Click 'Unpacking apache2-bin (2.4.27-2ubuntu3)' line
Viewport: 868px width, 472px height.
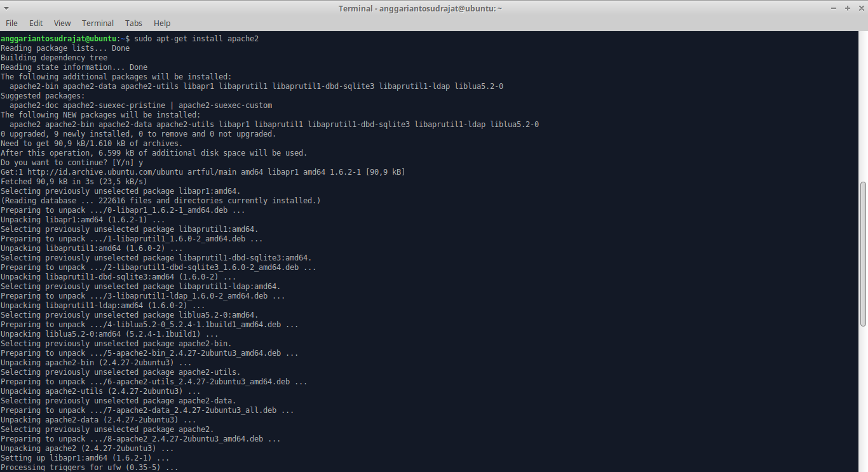click(96, 363)
